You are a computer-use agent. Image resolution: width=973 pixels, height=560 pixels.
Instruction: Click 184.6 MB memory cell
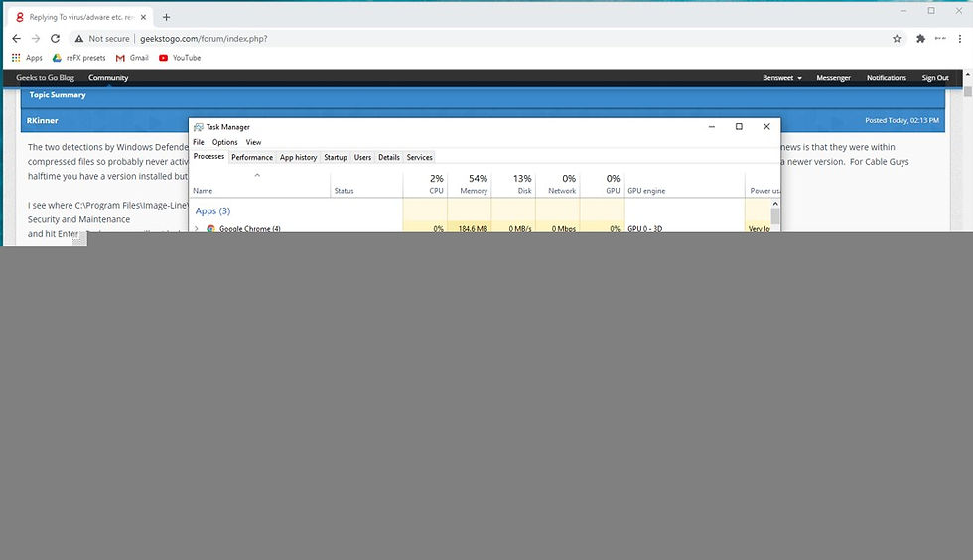(469, 228)
